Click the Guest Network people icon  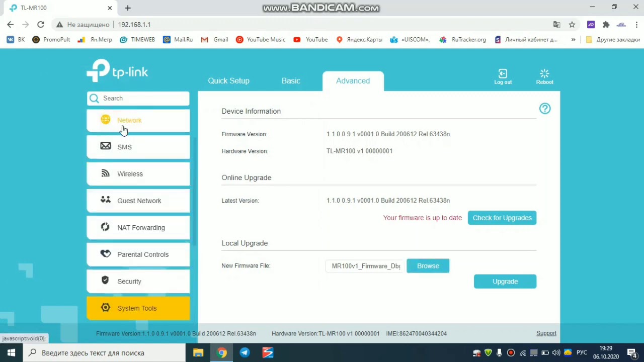point(105,200)
